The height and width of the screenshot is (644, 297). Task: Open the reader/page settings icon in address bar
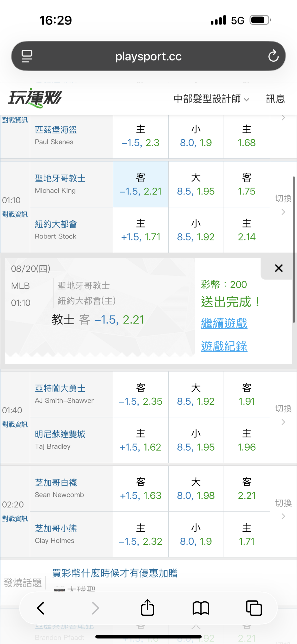pyautogui.click(x=27, y=56)
